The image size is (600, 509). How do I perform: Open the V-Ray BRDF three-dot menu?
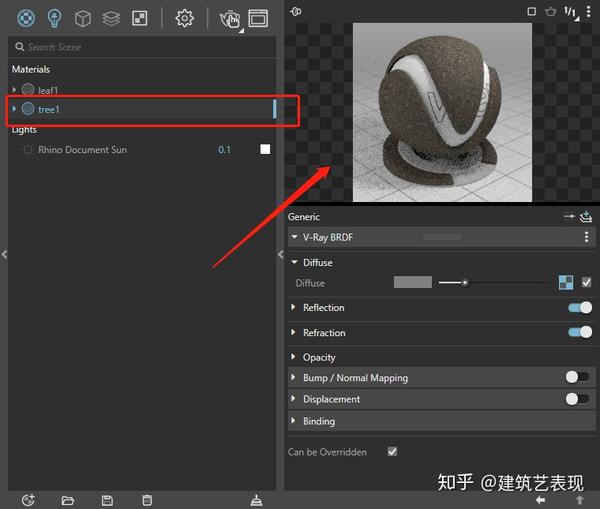[x=586, y=237]
